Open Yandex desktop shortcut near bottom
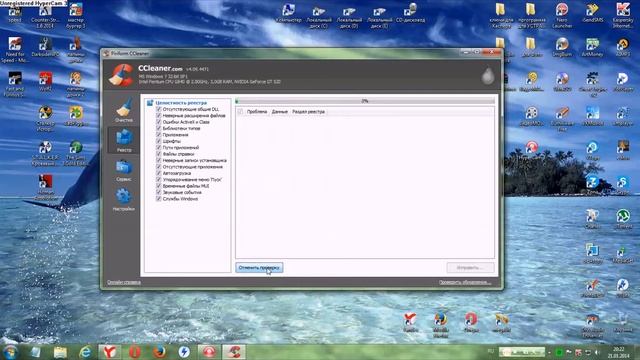This screenshot has width=640, height=360. (410, 322)
